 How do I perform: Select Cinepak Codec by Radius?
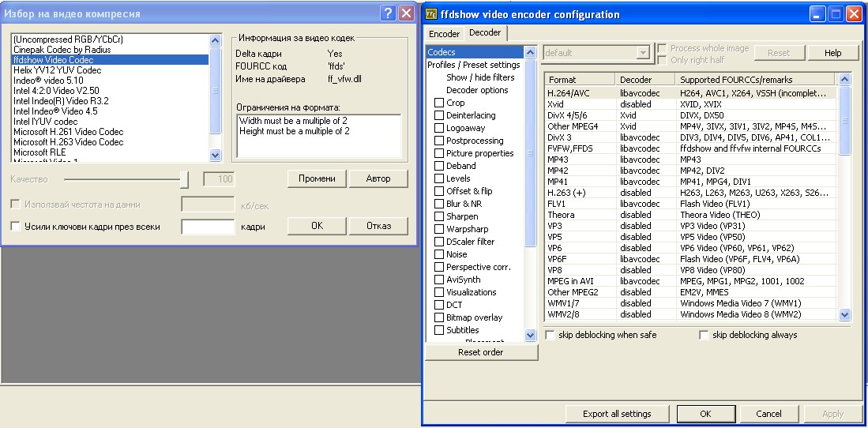(x=110, y=50)
